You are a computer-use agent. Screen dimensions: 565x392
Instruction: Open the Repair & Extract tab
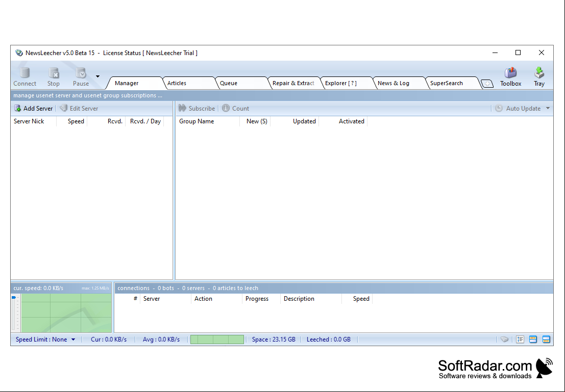point(293,83)
